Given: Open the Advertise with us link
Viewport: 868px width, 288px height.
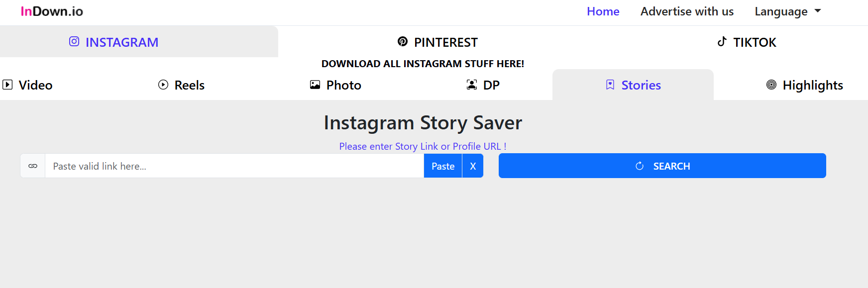Looking at the screenshot, I should (x=687, y=11).
